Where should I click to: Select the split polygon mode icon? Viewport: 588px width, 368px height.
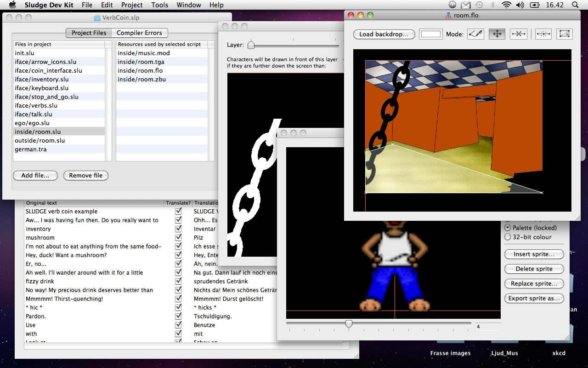pos(565,34)
